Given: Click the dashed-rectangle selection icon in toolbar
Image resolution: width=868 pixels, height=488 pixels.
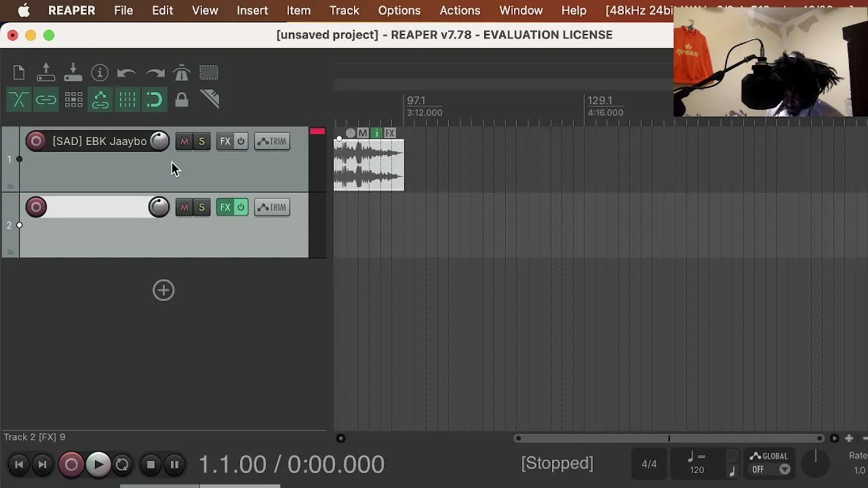Looking at the screenshot, I should tap(209, 73).
